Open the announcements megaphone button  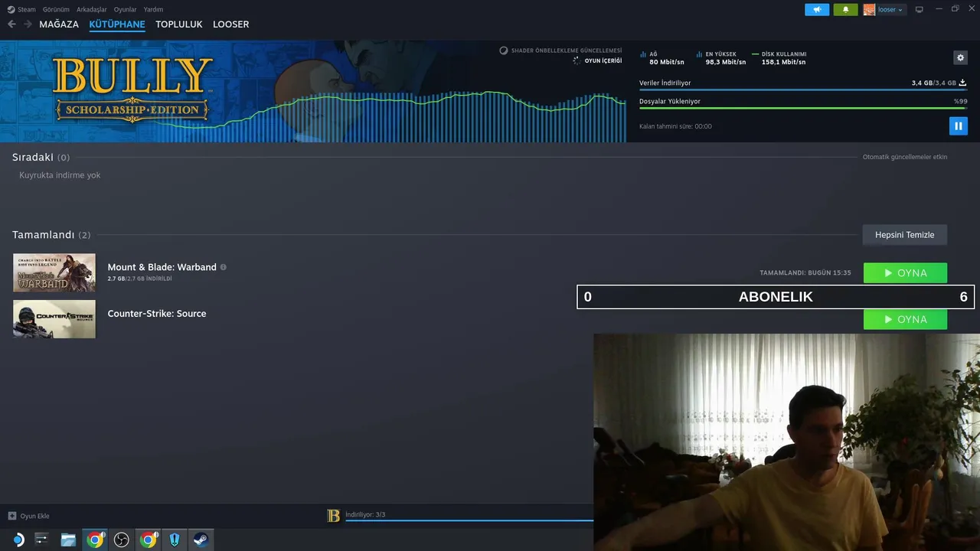817,9
